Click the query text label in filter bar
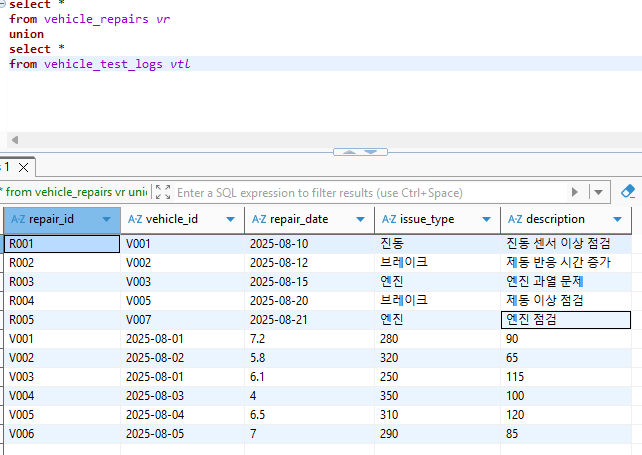The height and width of the screenshot is (455, 642). point(74,192)
